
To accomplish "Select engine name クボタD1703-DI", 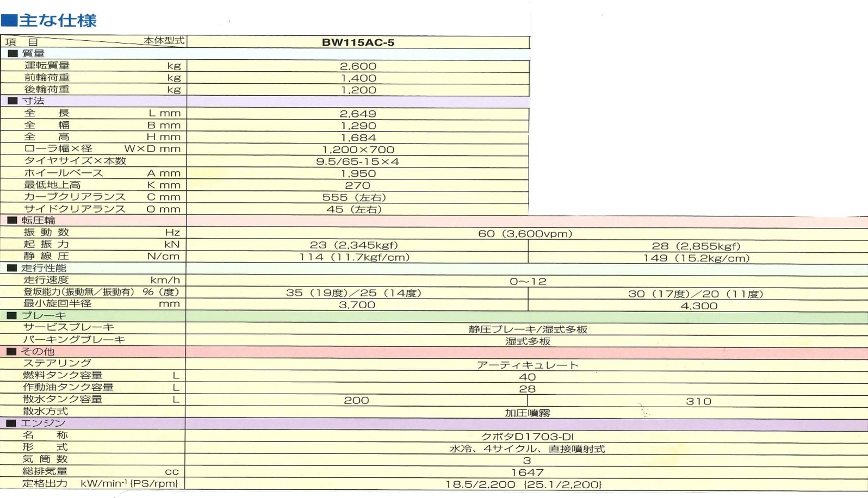I will pos(528,437).
